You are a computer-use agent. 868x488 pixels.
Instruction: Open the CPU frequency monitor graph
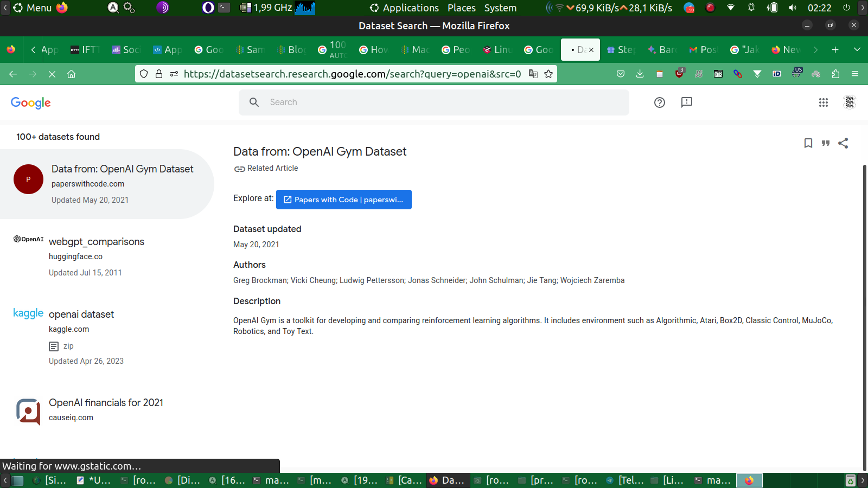coord(305,8)
